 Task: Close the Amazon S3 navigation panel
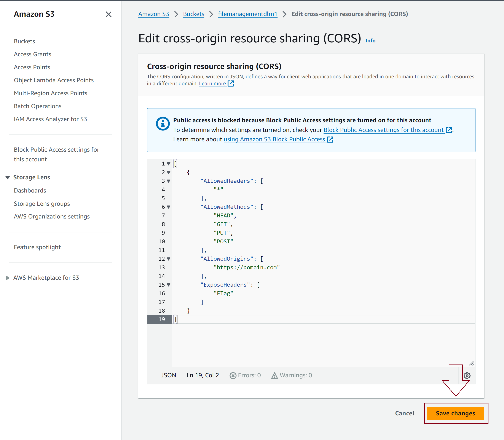pyautogui.click(x=108, y=14)
